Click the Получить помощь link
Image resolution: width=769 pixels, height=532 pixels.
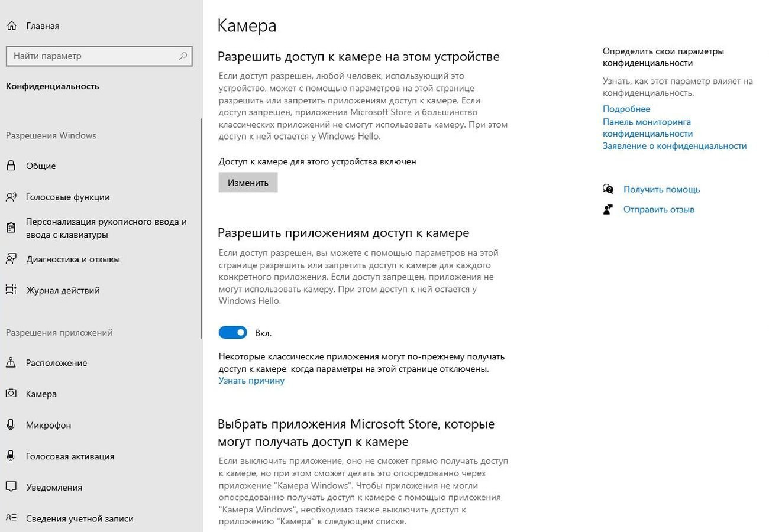(661, 189)
